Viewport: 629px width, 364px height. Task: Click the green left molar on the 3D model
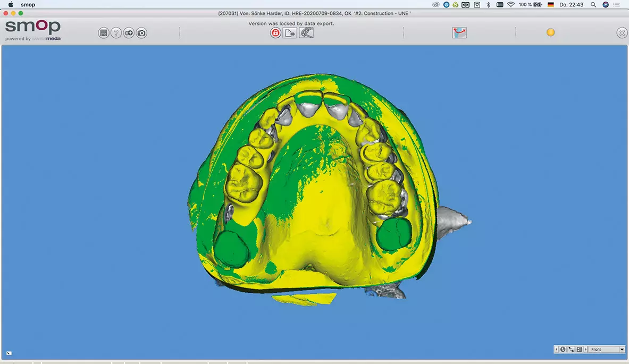click(232, 249)
